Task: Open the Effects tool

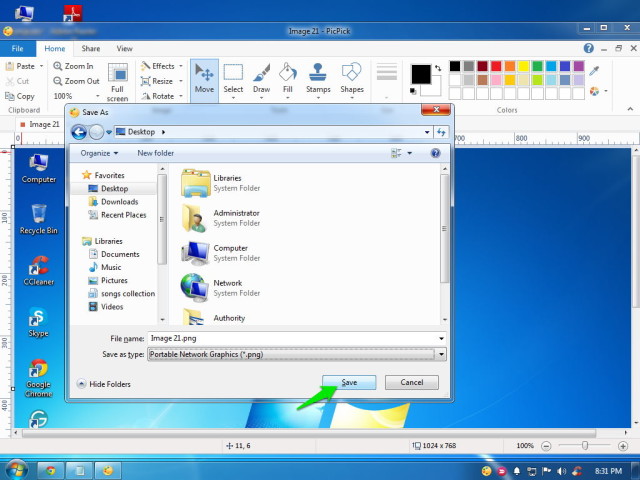Action: [x=158, y=66]
